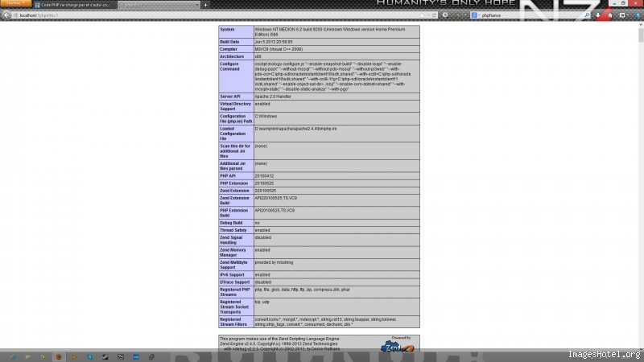Click the 'Build Date' row label

pos(229,42)
